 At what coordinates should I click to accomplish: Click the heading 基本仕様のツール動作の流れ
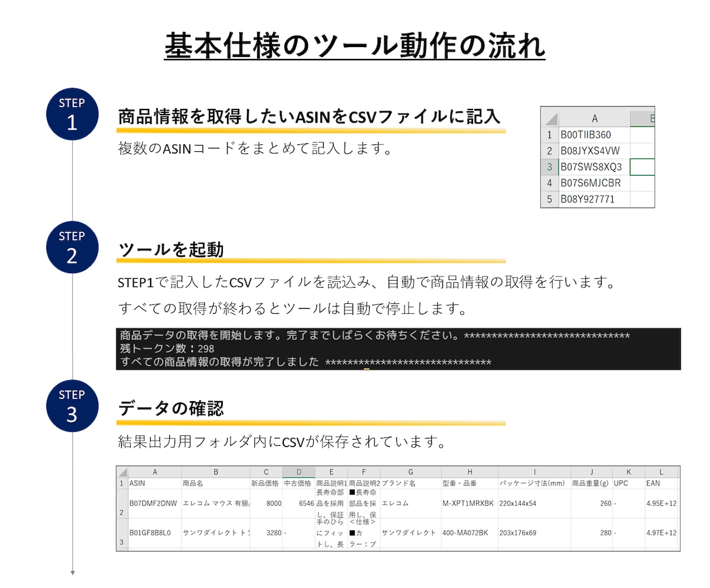tap(354, 45)
